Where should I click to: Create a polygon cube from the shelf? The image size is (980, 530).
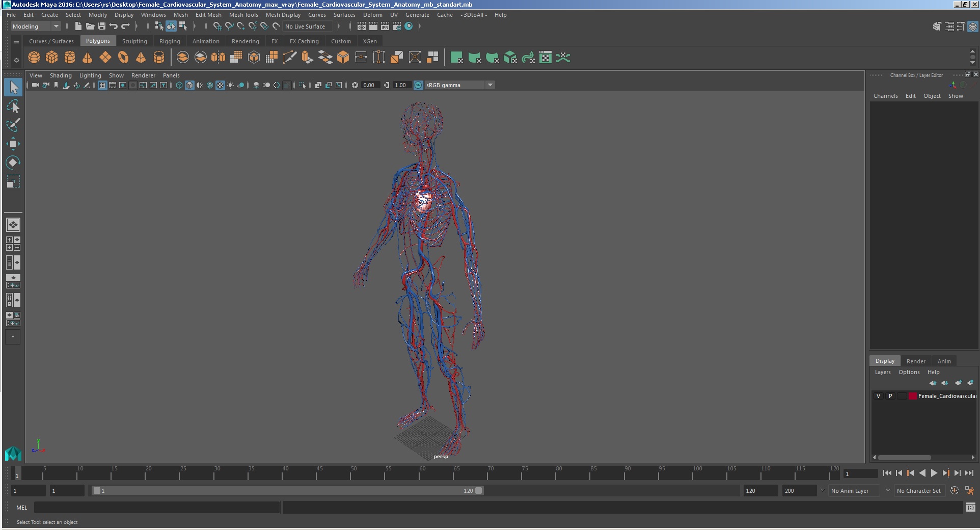pos(52,58)
